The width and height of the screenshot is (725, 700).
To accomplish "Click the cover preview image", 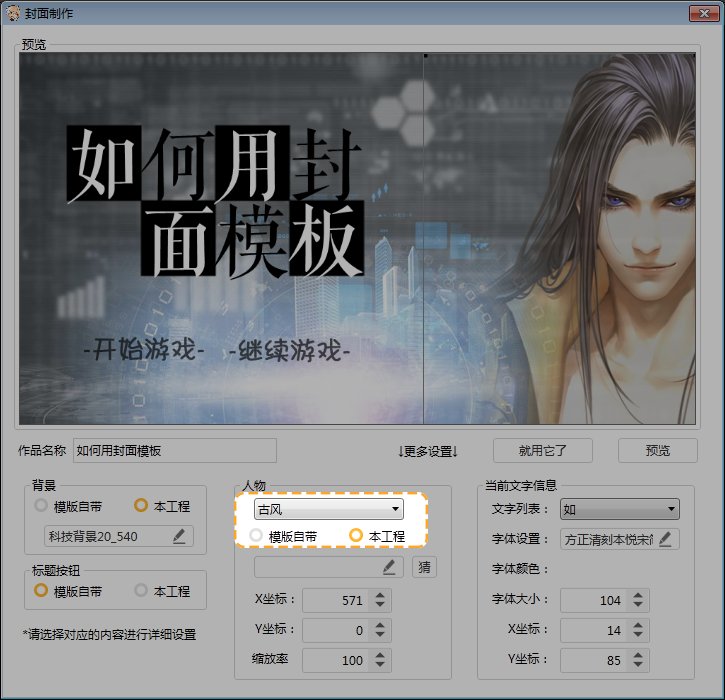I will click(x=357, y=238).
